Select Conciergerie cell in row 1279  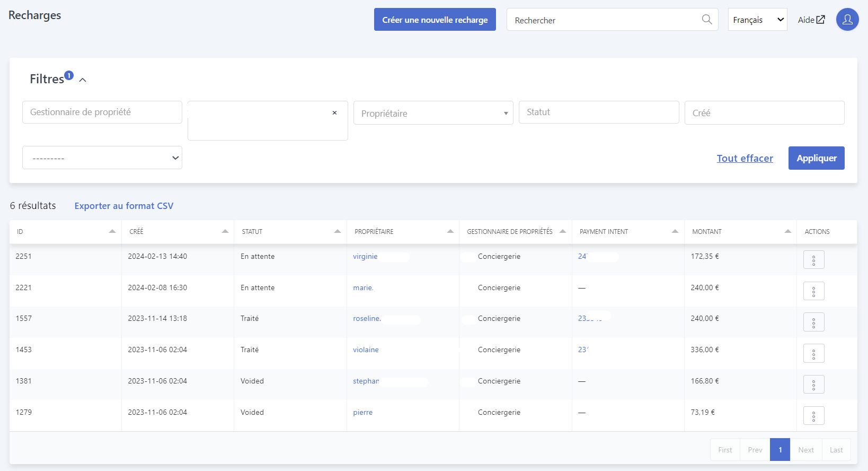coord(499,413)
